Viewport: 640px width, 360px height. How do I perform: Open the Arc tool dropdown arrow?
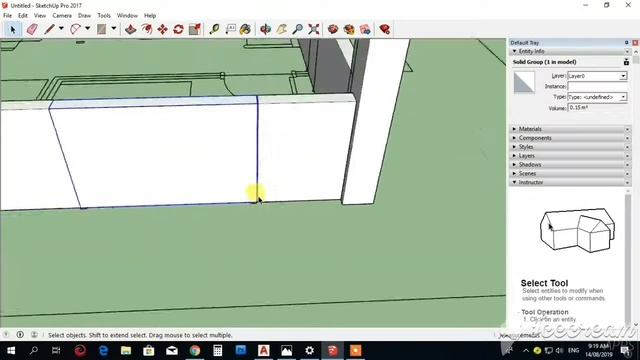coord(87,29)
